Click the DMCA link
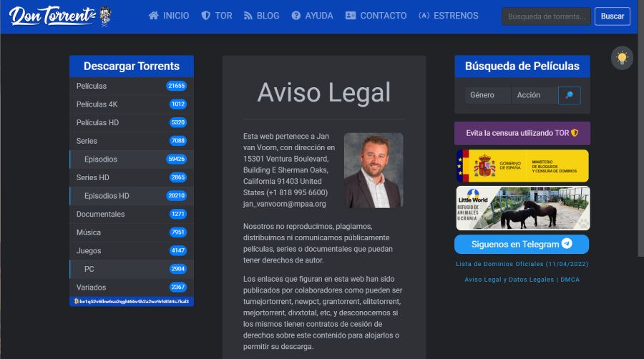This screenshot has height=359, width=644. (x=570, y=280)
